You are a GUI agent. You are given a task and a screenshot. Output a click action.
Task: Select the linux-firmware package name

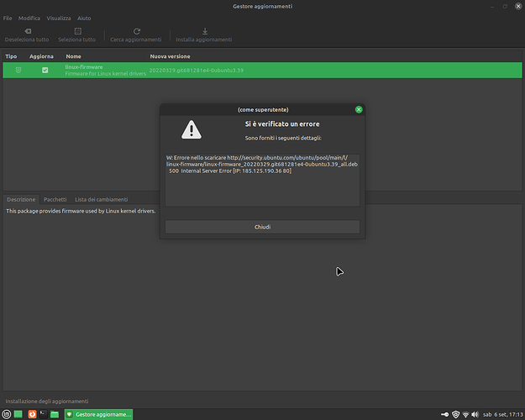(x=84, y=67)
